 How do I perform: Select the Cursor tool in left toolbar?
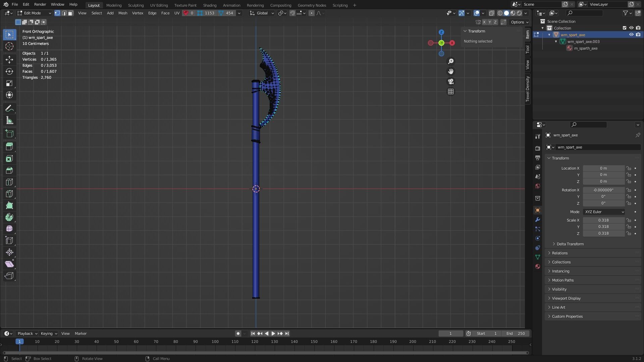pyautogui.click(x=9, y=46)
